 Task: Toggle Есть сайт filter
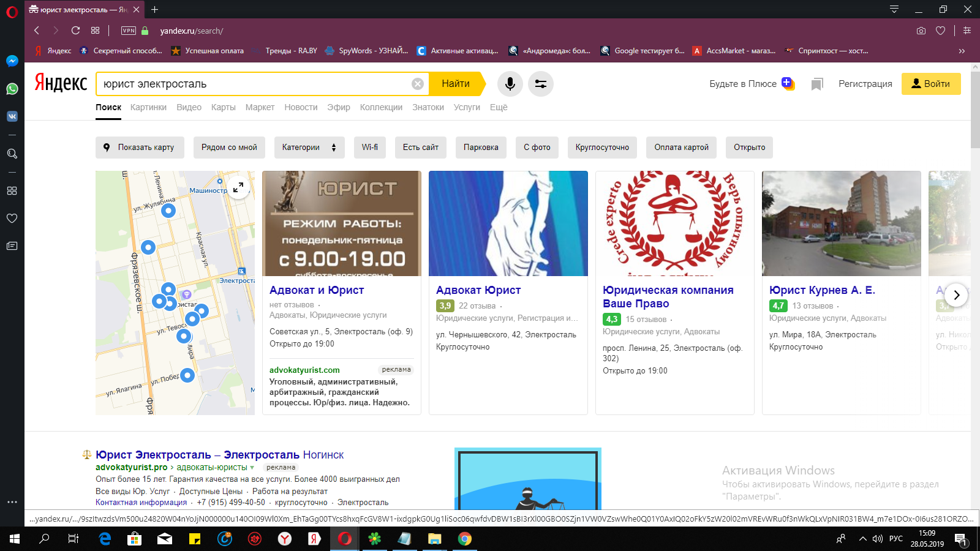pyautogui.click(x=421, y=148)
